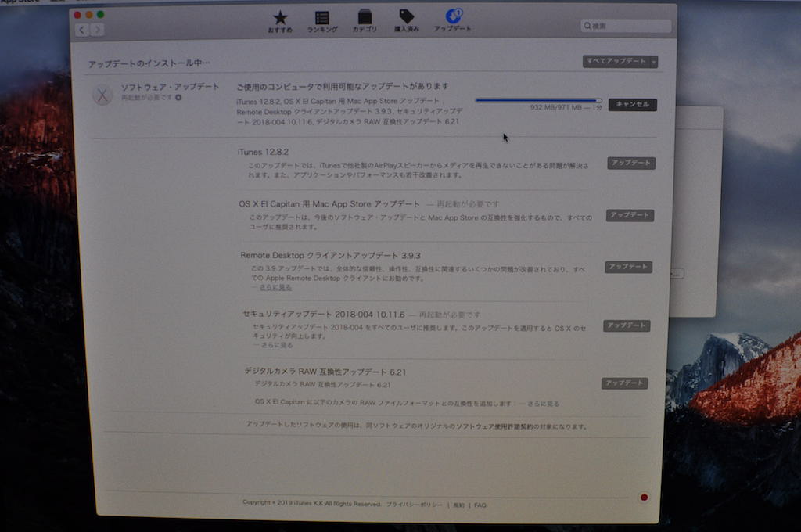Open the dropdown arrow beside すべてアップデート

coord(654,62)
